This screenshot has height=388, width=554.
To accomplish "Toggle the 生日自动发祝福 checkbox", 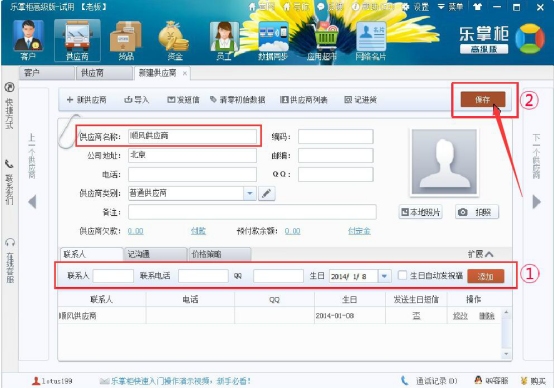I will (402, 275).
